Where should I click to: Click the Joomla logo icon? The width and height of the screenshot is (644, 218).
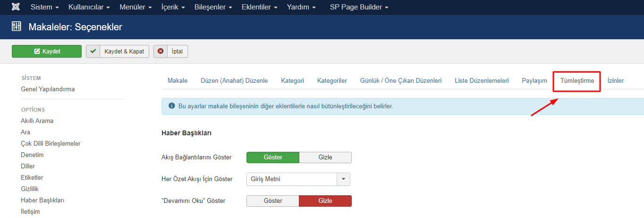click(16, 7)
